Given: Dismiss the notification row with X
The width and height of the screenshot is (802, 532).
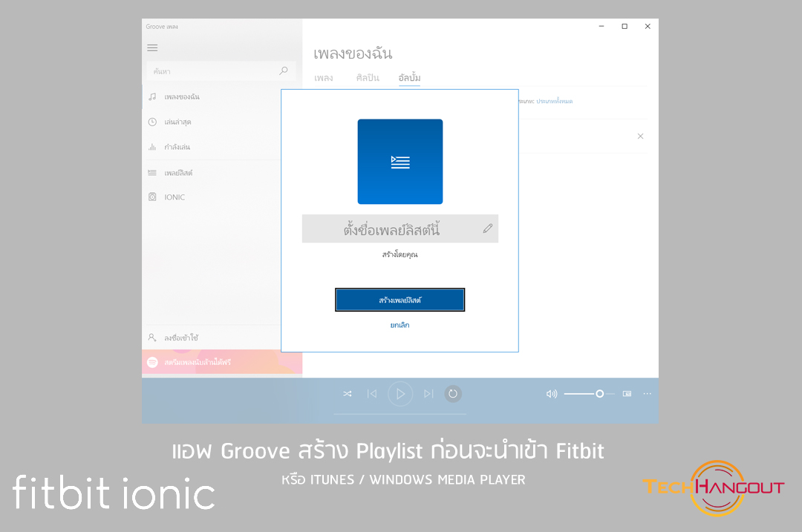Looking at the screenshot, I should click(x=640, y=136).
